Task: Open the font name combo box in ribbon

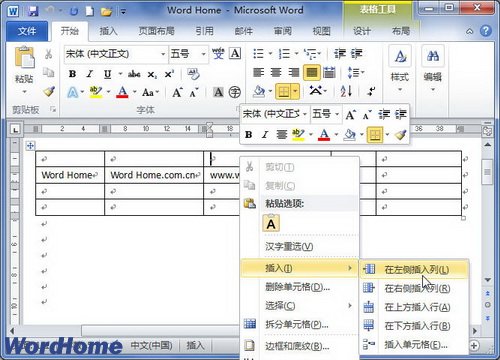Action: [115, 54]
